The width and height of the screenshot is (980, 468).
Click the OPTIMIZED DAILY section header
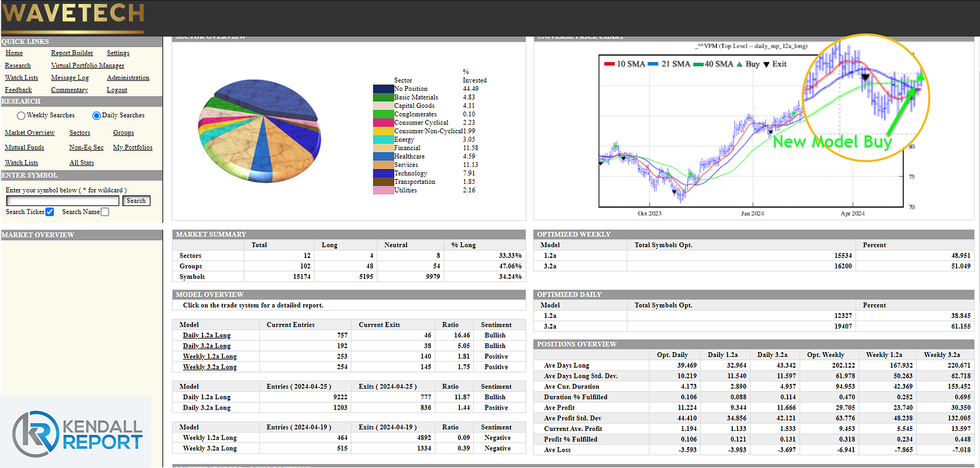coord(754,295)
